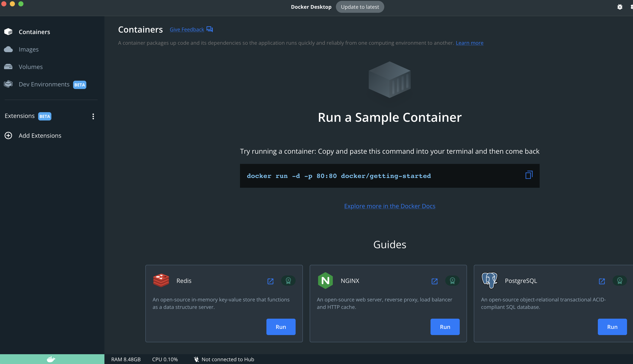Click the Containers cube icon in sidebar

point(8,32)
